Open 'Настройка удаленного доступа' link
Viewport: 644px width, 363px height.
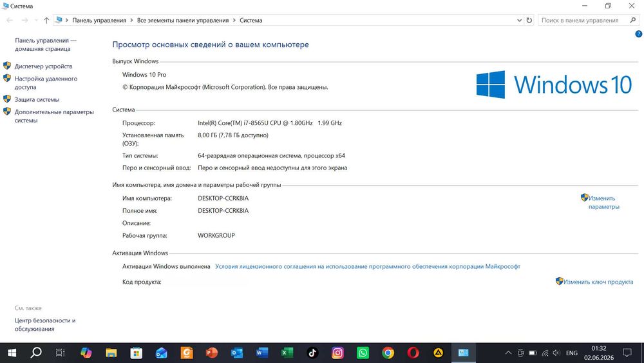coord(46,83)
